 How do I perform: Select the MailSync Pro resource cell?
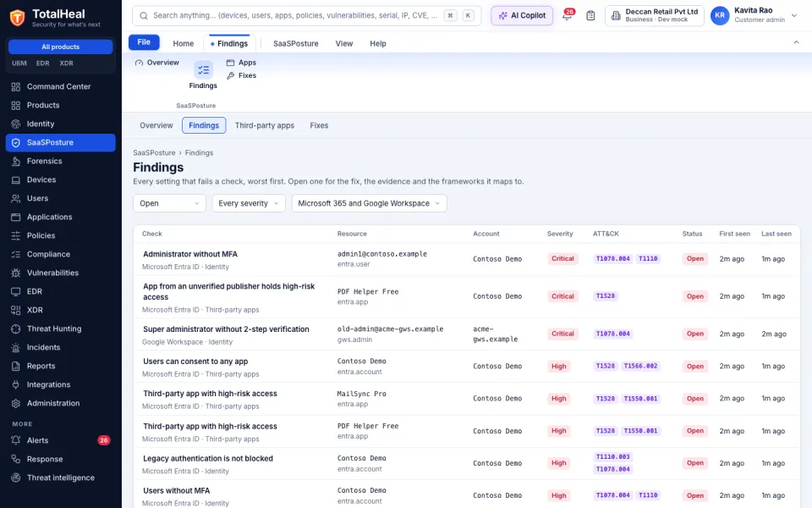tap(361, 399)
